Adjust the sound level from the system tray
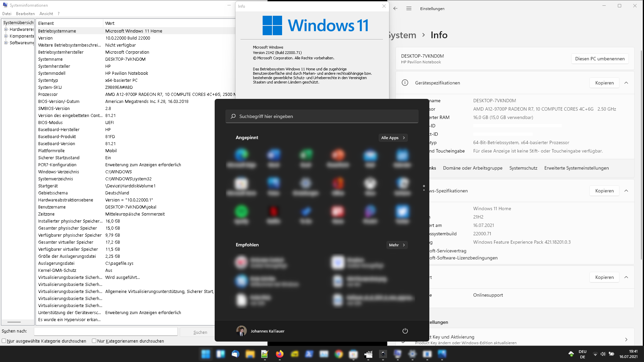This screenshot has width=644, height=362. click(603, 354)
